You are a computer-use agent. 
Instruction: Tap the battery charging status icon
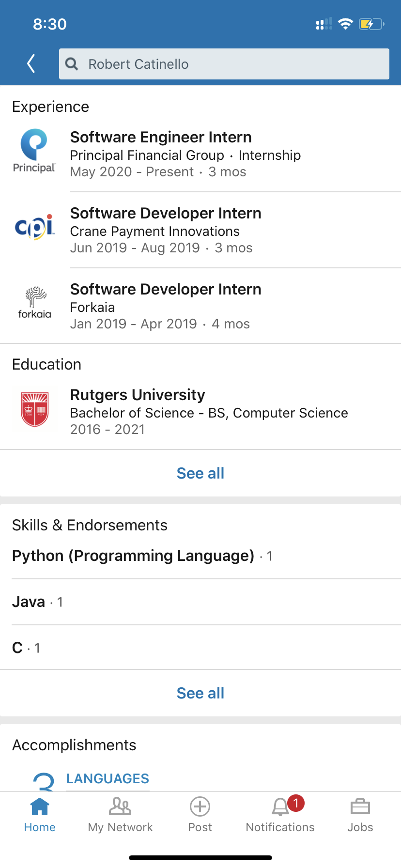tap(371, 24)
